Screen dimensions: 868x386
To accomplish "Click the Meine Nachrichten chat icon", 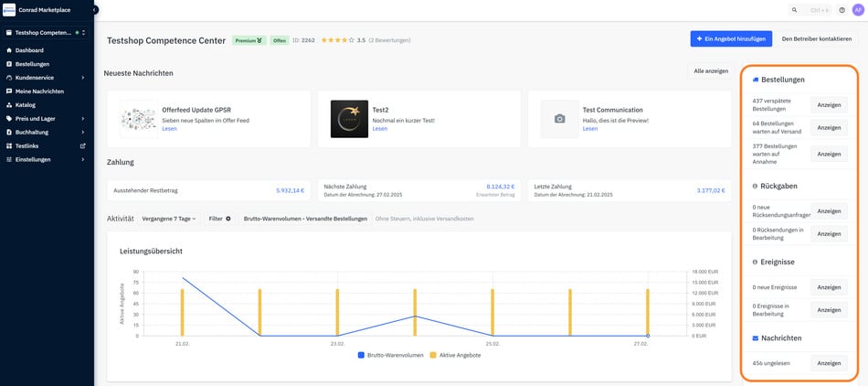I will 9,91.
